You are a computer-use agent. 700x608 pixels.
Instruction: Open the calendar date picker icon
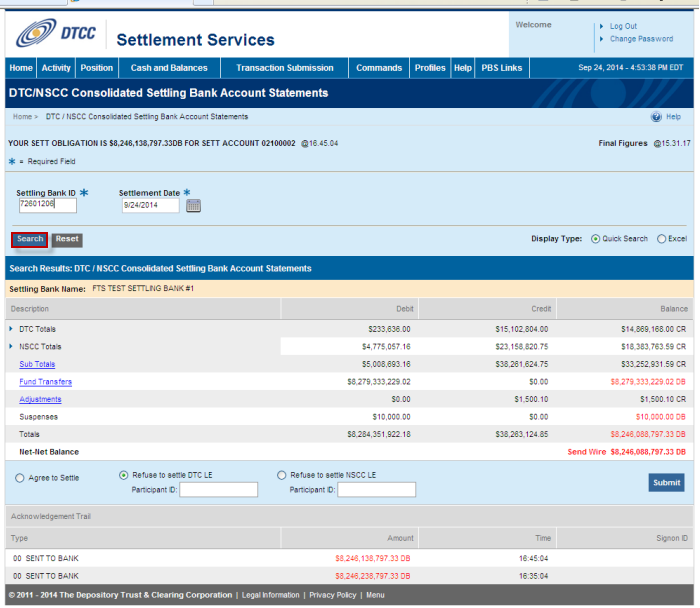pyautogui.click(x=193, y=206)
